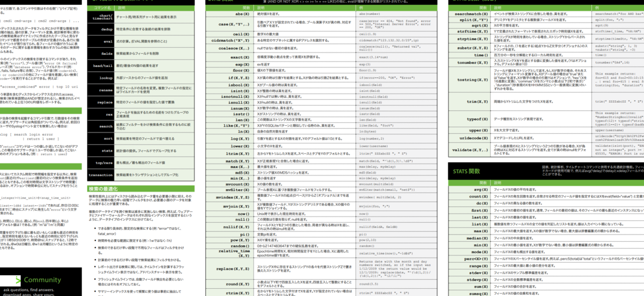Select the 'rex' command cell
This screenshot has height=296, width=644.
pos(101,115)
